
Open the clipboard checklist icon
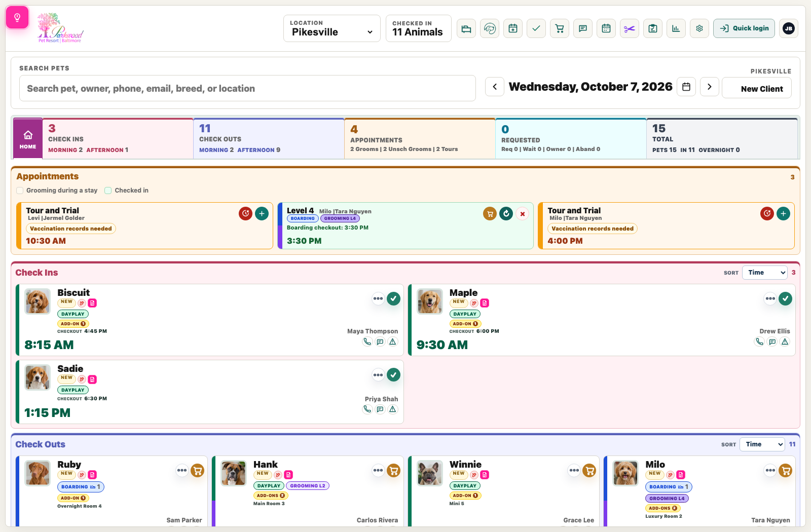tap(653, 28)
